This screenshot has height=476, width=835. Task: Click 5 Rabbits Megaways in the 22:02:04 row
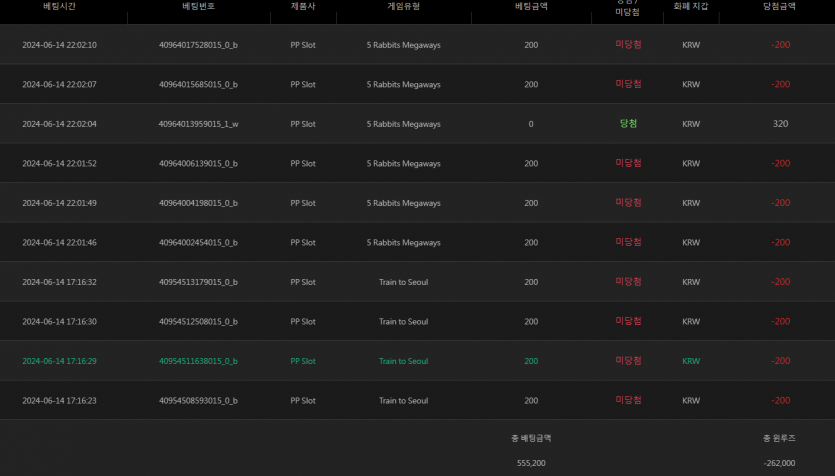403,124
